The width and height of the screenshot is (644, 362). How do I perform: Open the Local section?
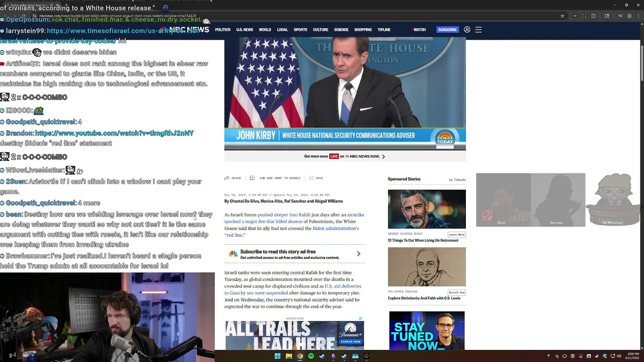(282, 30)
